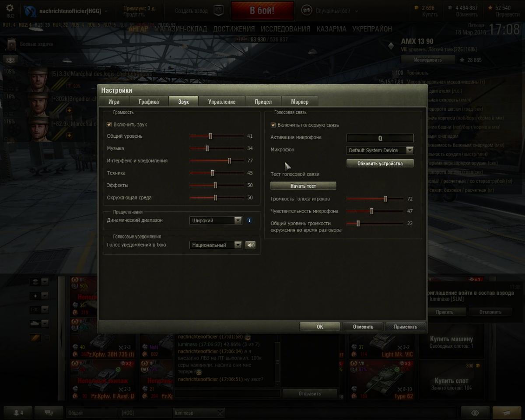This screenshot has height=420, width=525.
Task: Click the random battle mode icon
Action: coord(307,10)
